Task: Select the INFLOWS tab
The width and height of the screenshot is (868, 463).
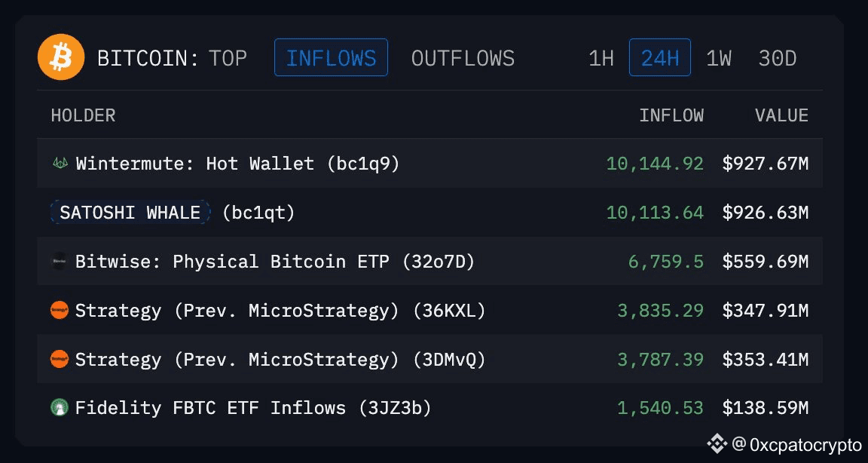Action: [331, 57]
